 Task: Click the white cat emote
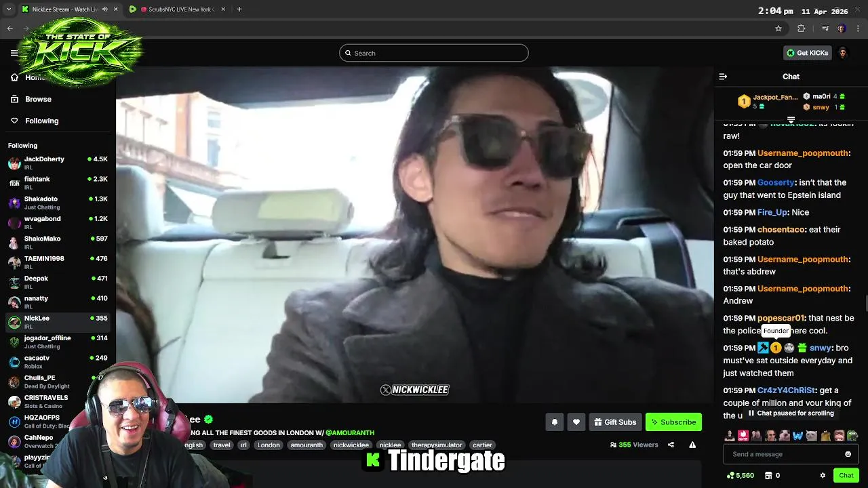[811, 436]
